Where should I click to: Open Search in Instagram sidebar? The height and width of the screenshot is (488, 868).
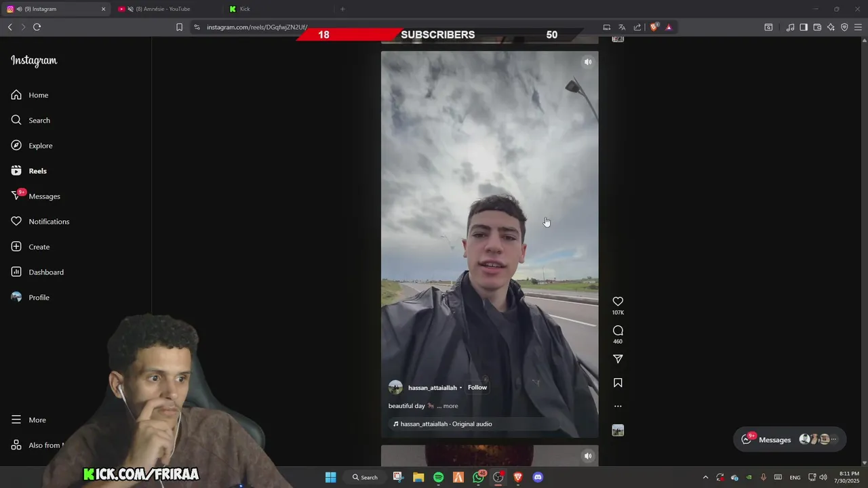point(31,120)
